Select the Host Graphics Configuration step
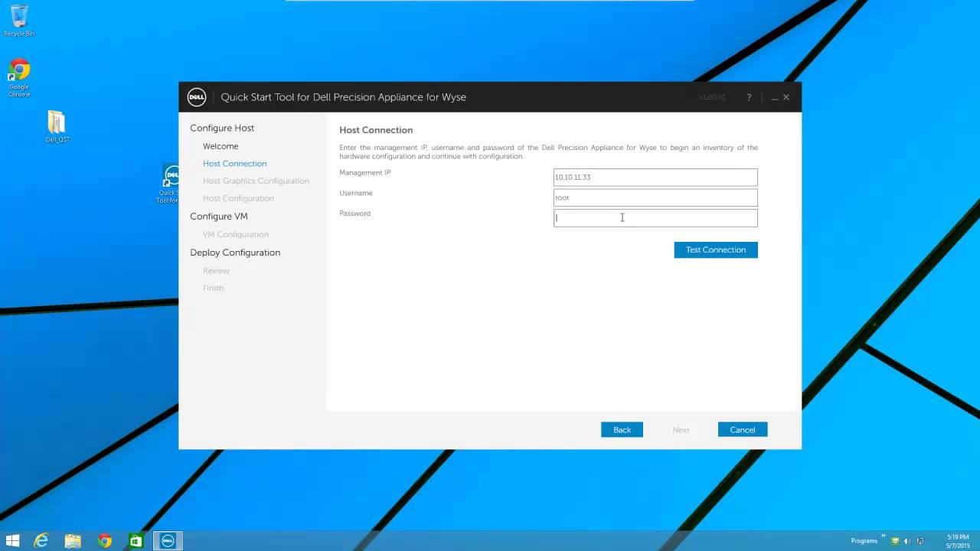 pos(256,181)
